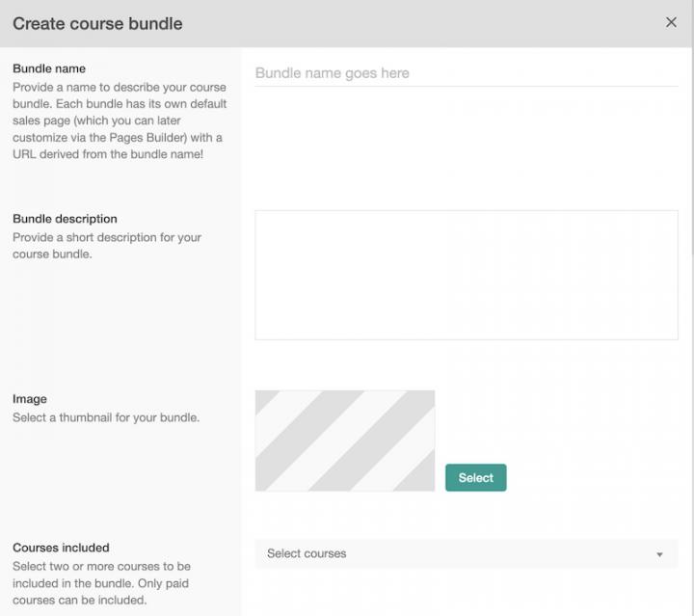
Task: Click the 'Create course bundle' title text
Action: (97, 23)
